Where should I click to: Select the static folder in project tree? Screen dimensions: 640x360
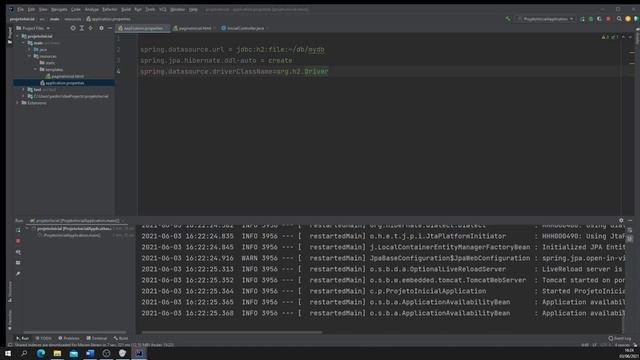pos(47,63)
